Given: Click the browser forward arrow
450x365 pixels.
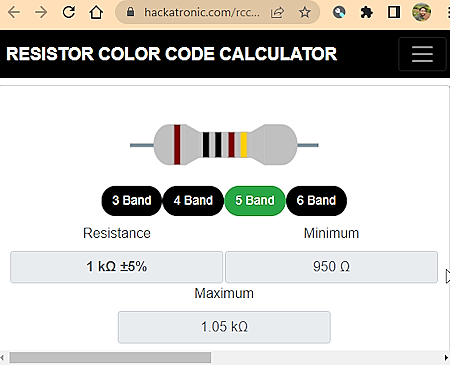Looking at the screenshot, I should 41,12.
